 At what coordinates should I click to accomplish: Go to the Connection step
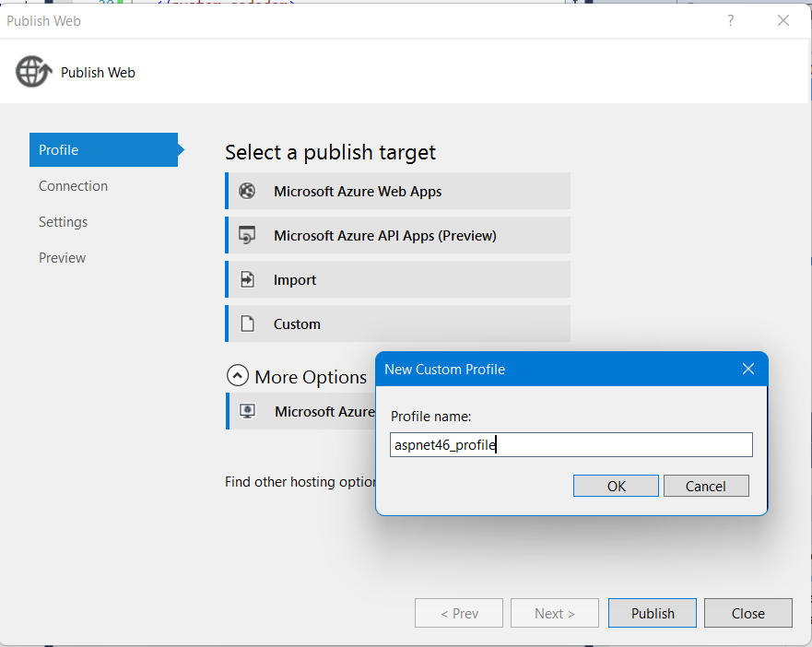coord(73,186)
